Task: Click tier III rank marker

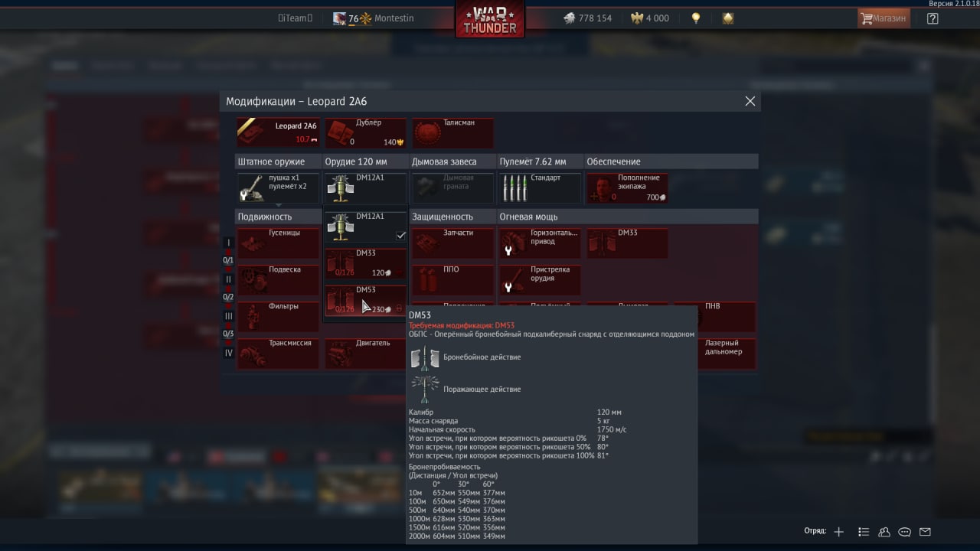Action: (228, 316)
